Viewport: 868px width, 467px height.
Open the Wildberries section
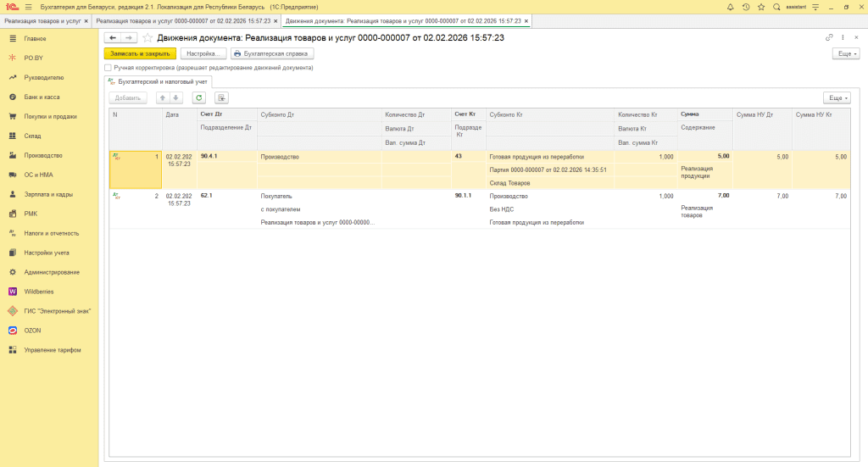click(39, 292)
